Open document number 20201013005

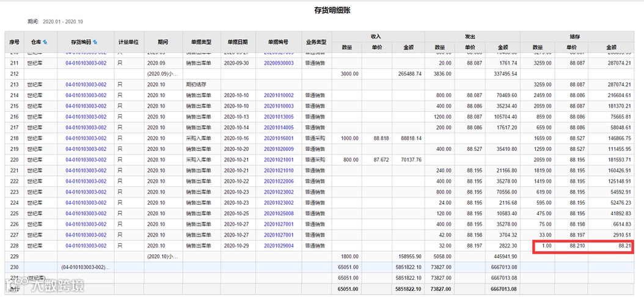click(x=279, y=117)
